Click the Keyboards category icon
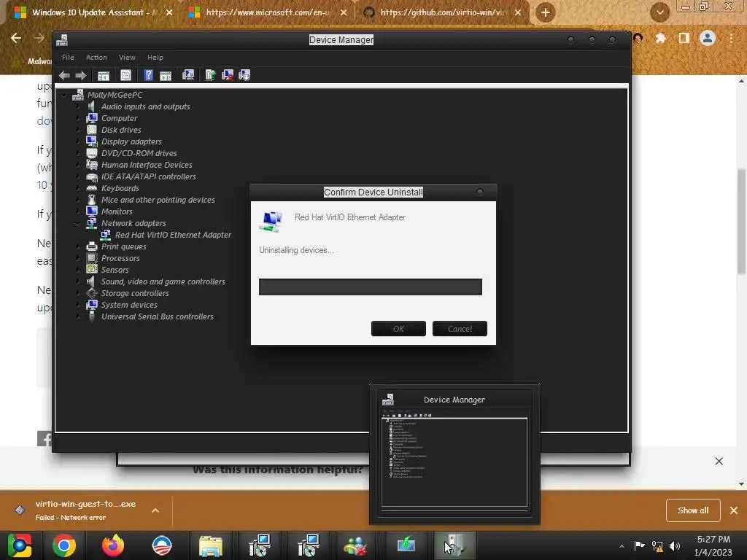The width and height of the screenshot is (747, 560). tap(91, 188)
